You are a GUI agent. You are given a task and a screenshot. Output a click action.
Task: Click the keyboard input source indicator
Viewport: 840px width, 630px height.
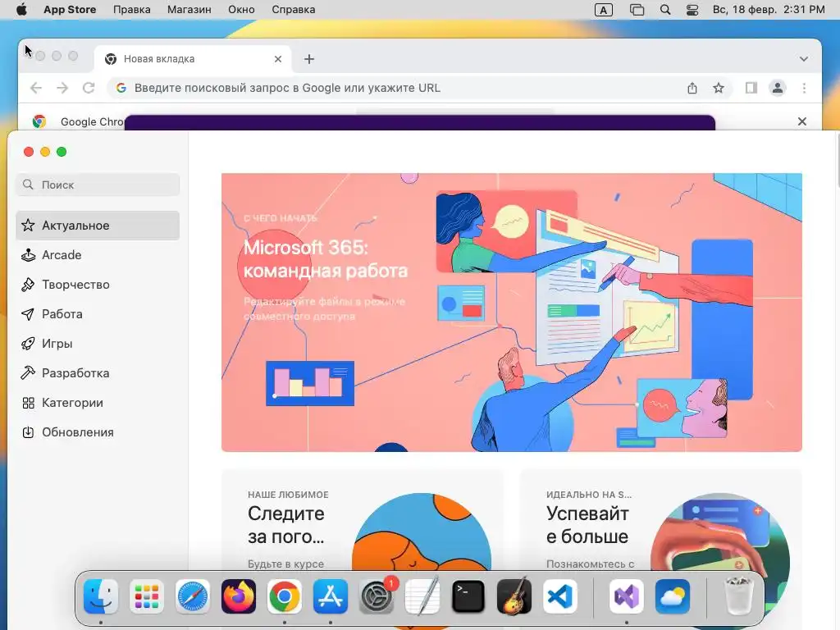(x=604, y=10)
